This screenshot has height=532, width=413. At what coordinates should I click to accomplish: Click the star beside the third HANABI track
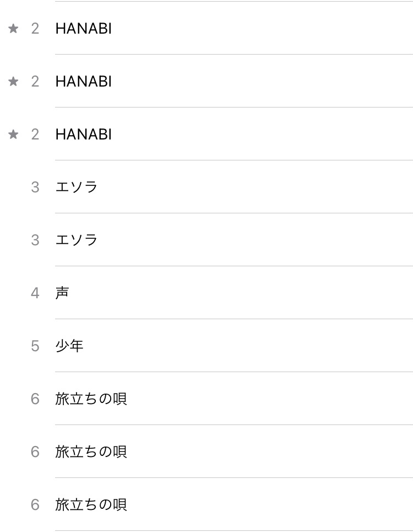click(14, 135)
